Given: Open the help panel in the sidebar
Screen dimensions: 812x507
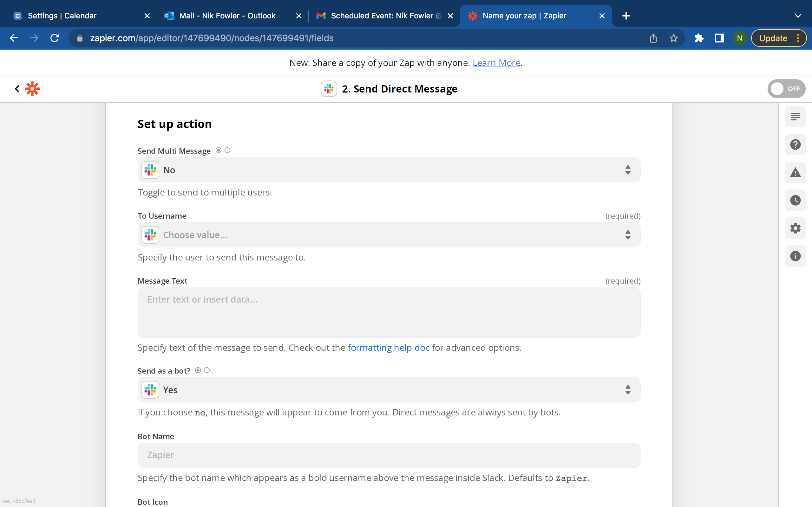Looking at the screenshot, I should coord(796,144).
